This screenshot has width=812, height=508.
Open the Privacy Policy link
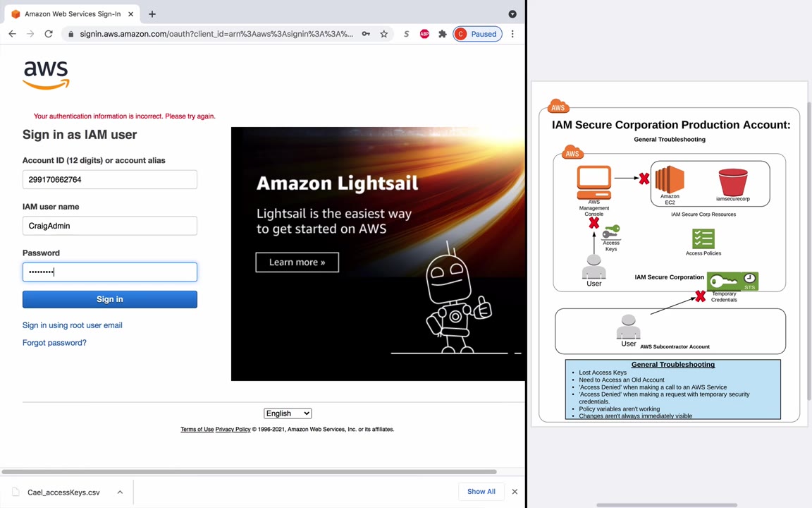coord(233,429)
